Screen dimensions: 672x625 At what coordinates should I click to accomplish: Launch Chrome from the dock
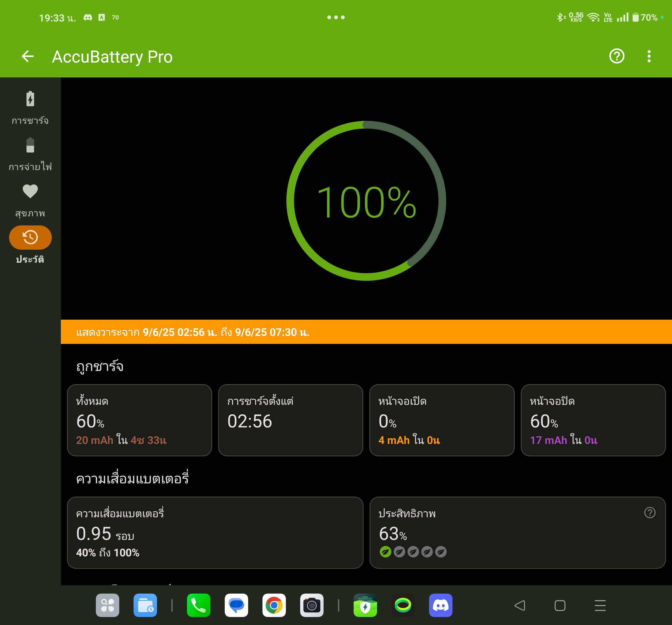(x=274, y=605)
